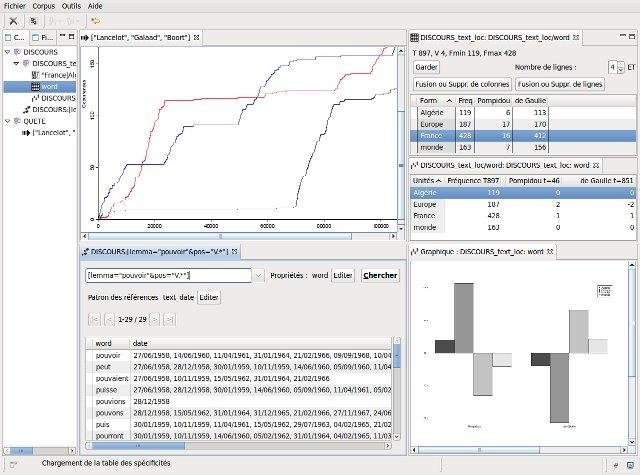The height and width of the screenshot is (475, 640).
Task: Click the second toolbar icon beside delete
Action: pyautogui.click(x=33, y=20)
